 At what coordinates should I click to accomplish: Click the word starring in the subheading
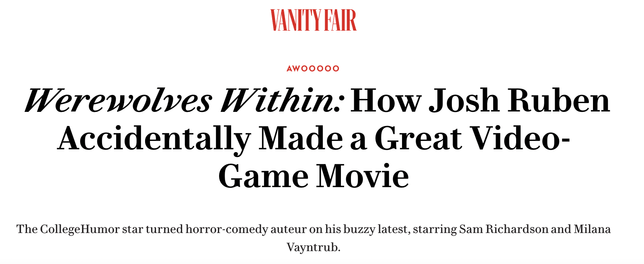tap(435, 229)
